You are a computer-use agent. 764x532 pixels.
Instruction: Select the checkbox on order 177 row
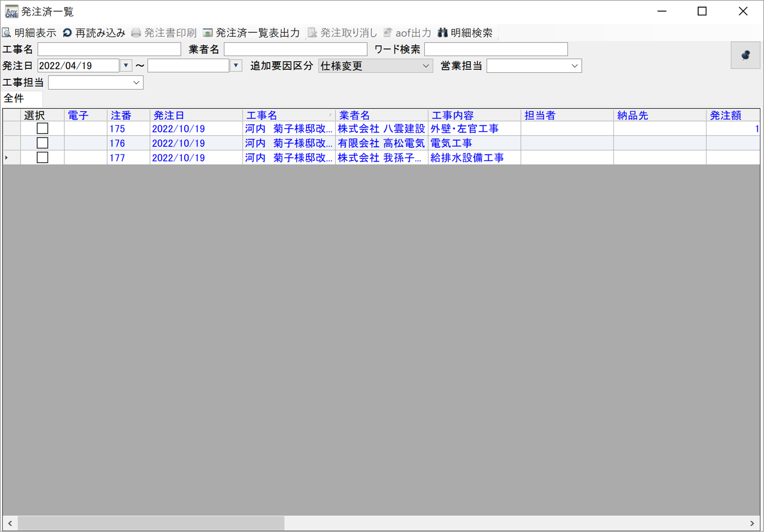(42, 157)
